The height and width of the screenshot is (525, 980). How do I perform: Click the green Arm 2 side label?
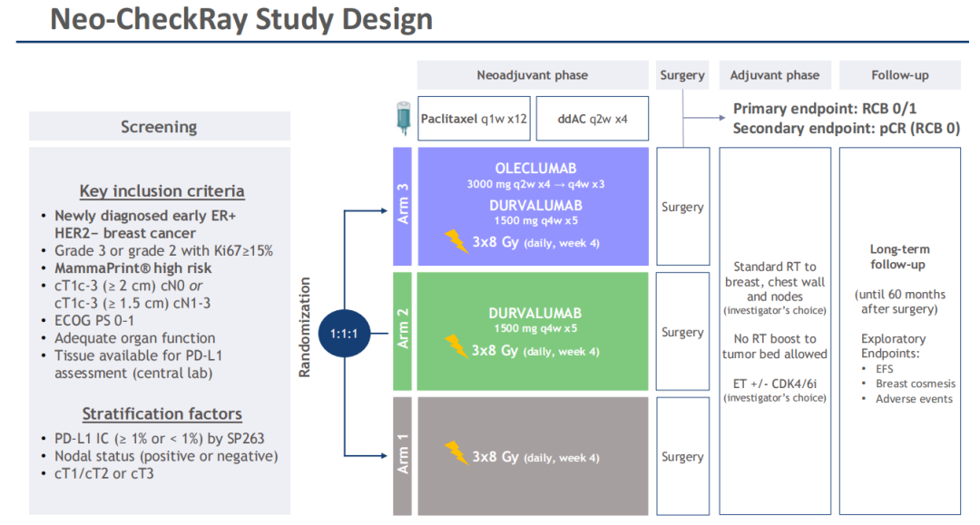pyautogui.click(x=404, y=331)
